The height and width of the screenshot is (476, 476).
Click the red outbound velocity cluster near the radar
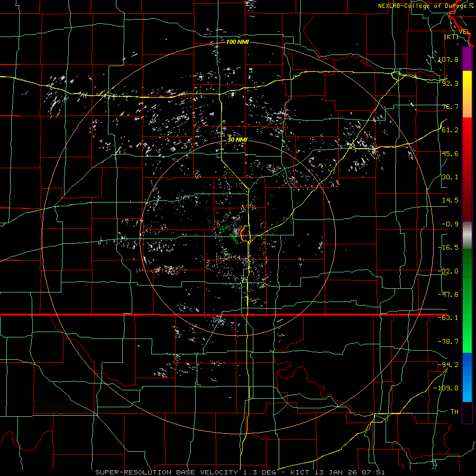coord(243,234)
